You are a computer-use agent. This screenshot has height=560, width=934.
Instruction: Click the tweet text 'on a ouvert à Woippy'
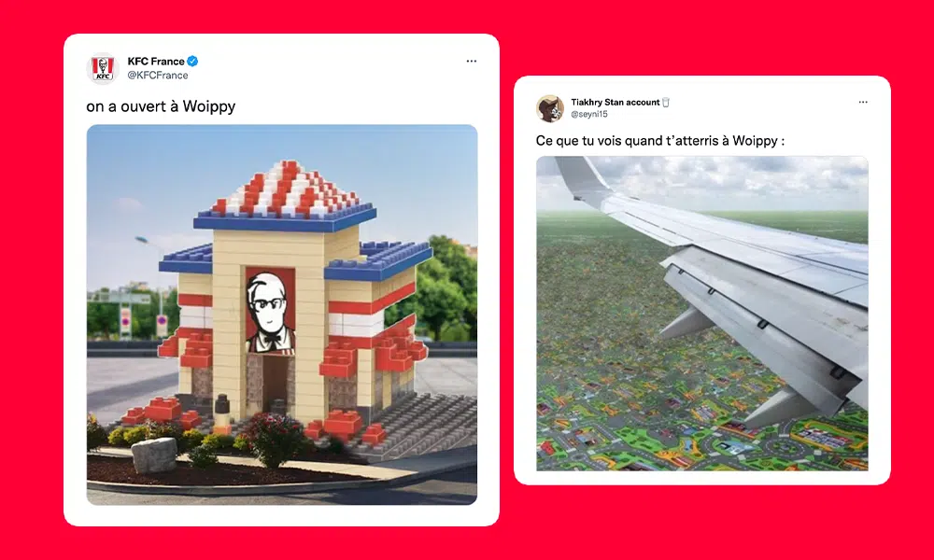pyautogui.click(x=161, y=106)
